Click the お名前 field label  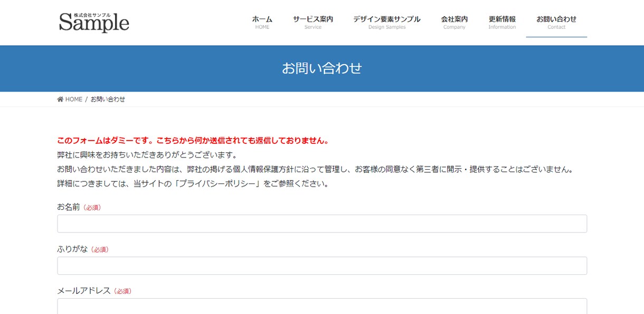pyautogui.click(x=69, y=207)
